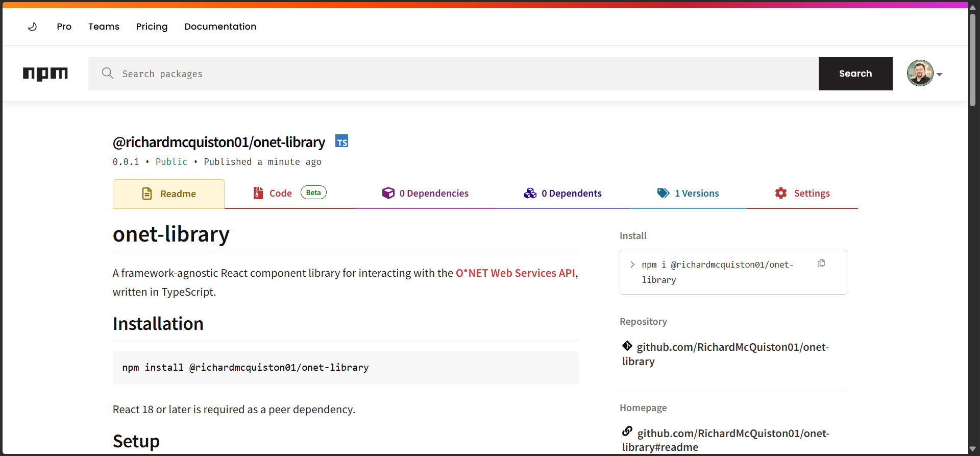
Task: Open the GitHub repository link
Action: click(725, 354)
